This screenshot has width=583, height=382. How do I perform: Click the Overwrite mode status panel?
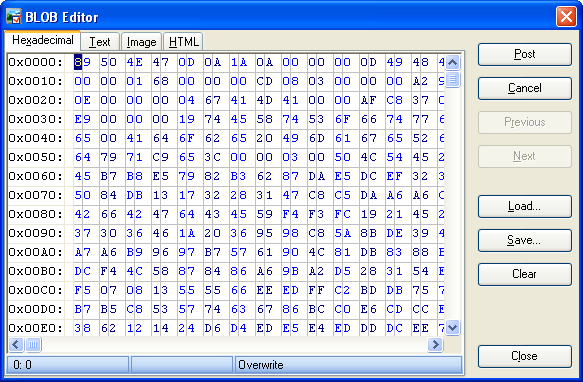[348, 365]
